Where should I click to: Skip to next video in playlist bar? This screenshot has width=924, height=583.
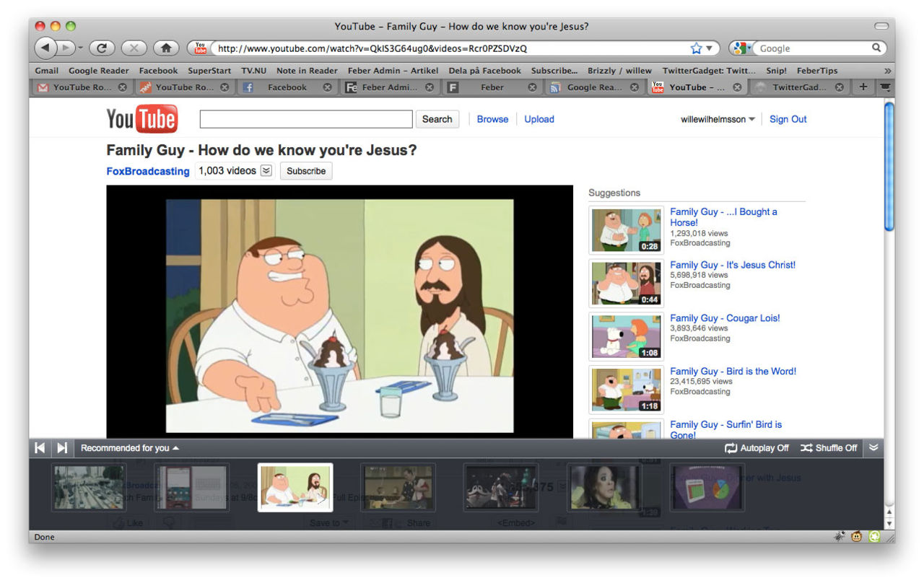[62, 448]
